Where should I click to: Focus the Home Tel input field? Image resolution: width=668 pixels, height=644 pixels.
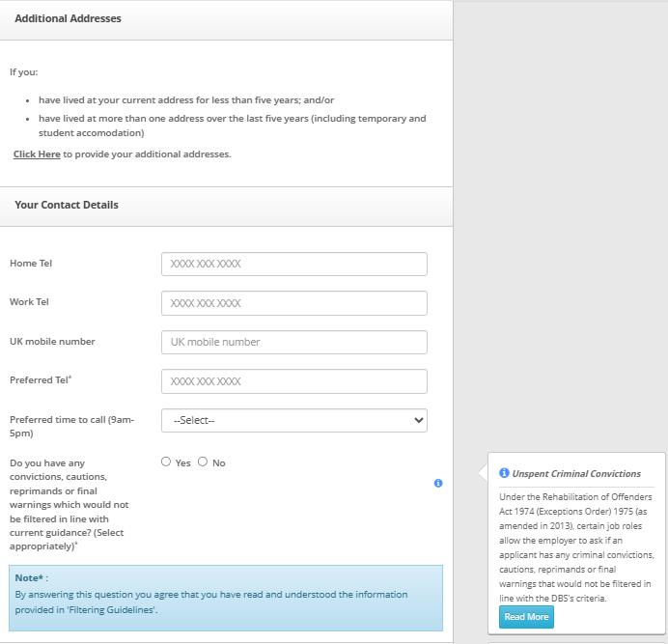(x=293, y=264)
